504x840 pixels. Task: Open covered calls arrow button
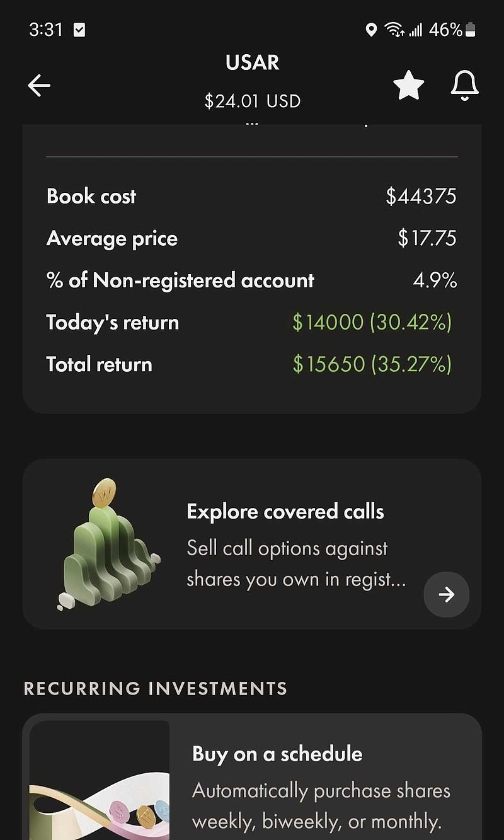click(446, 594)
